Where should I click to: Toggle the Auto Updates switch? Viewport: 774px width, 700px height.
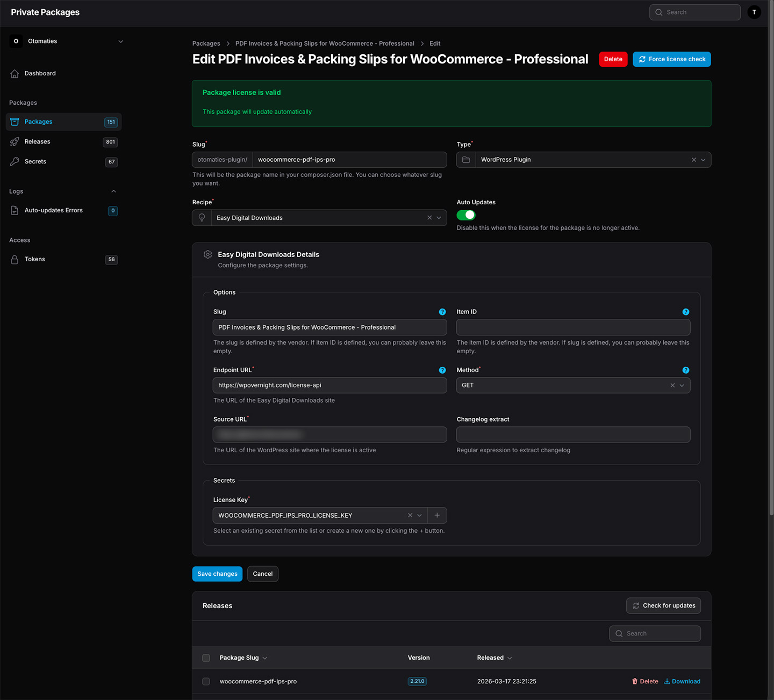[x=466, y=215]
